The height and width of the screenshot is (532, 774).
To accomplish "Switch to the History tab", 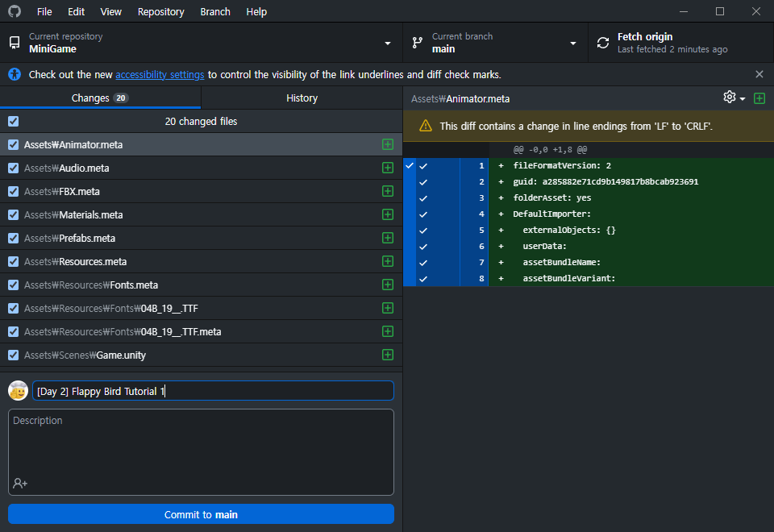I will [x=302, y=98].
